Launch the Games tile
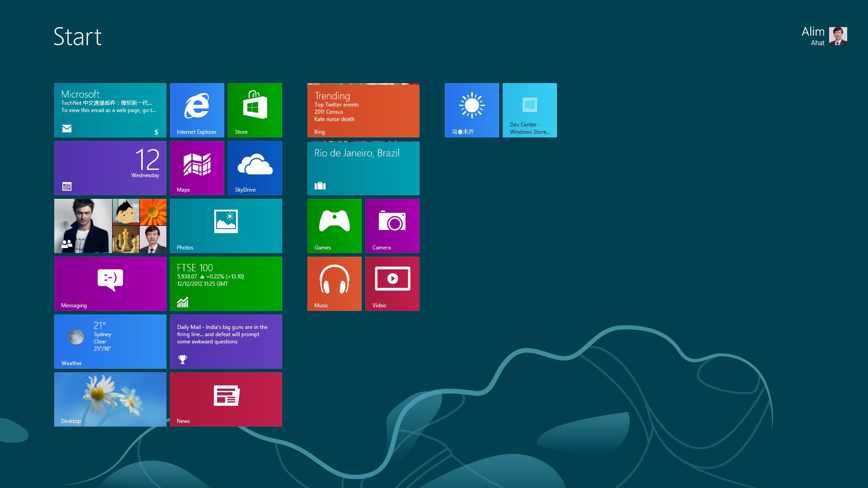Screen dimensions: 868x488 click(335, 226)
